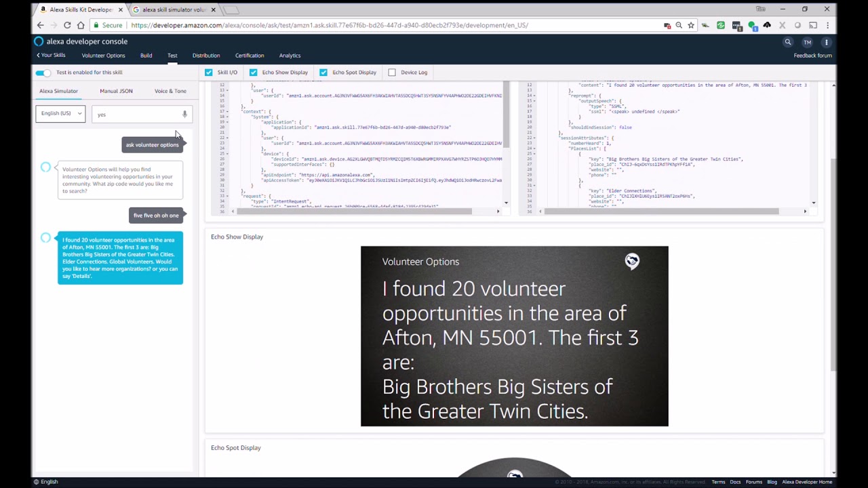Uncheck the Echo Spot Display checkbox
Viewport: 868px width, 488px height.
[323, 73]
